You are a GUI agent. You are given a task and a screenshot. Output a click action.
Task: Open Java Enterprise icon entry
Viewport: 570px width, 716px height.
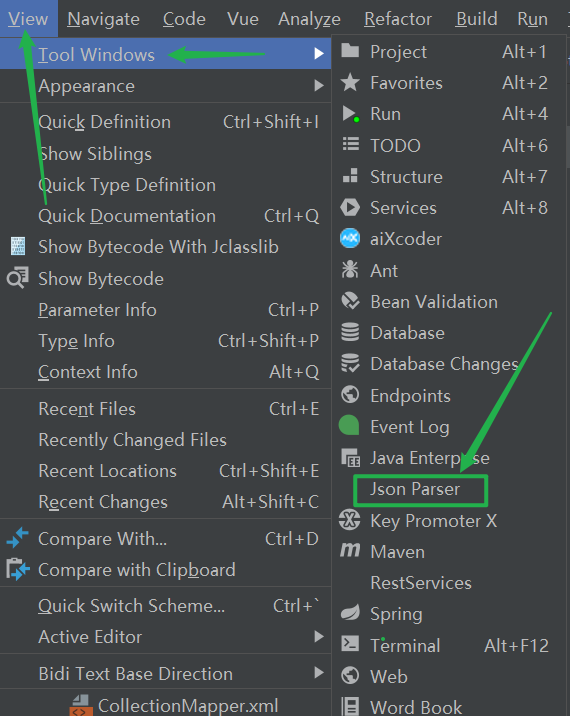pyautogui.click(x=351, y=457)
